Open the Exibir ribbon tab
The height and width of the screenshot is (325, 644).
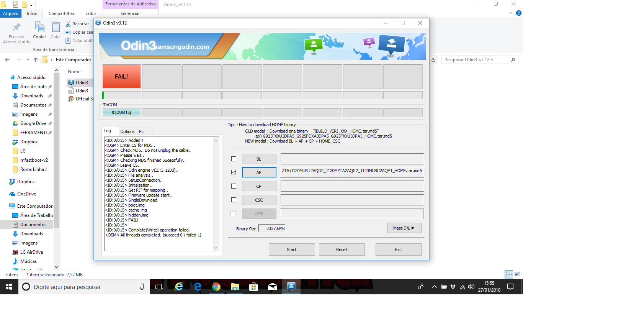click(91, 13)
